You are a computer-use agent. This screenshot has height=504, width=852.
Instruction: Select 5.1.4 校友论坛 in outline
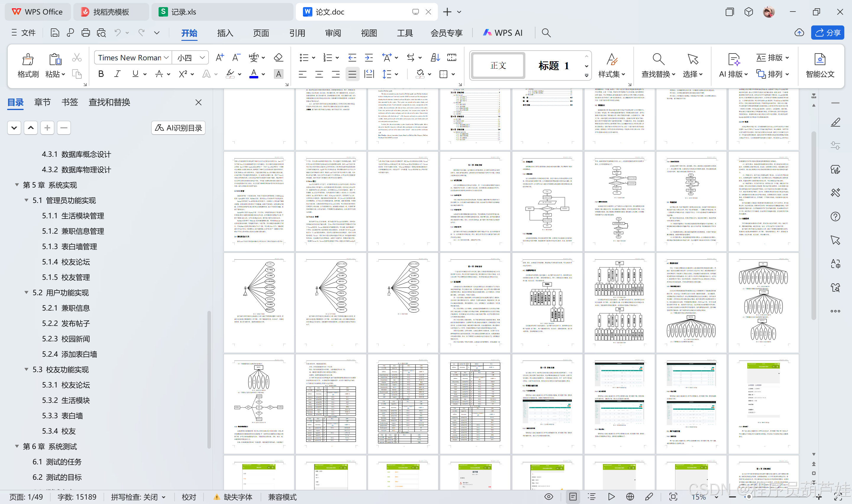click(66, 261)
